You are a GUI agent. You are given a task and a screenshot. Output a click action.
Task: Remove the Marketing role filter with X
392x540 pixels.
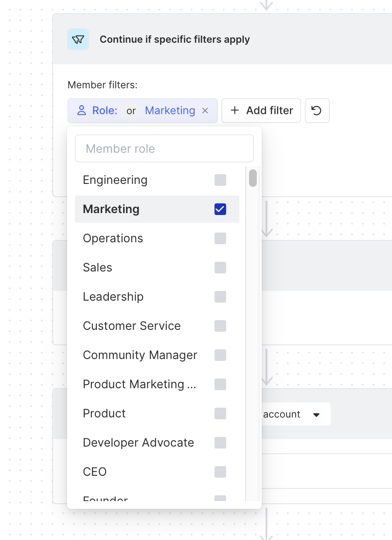pos(205,111)
